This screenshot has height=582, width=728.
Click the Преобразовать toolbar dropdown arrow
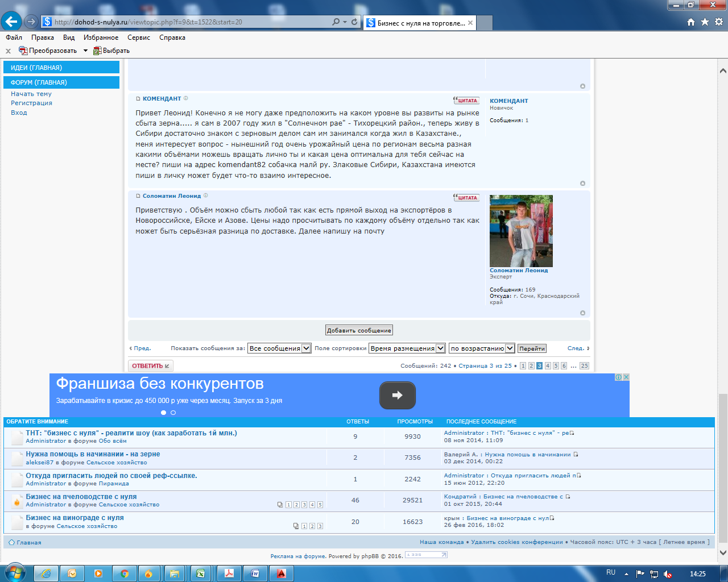[85, 51]
